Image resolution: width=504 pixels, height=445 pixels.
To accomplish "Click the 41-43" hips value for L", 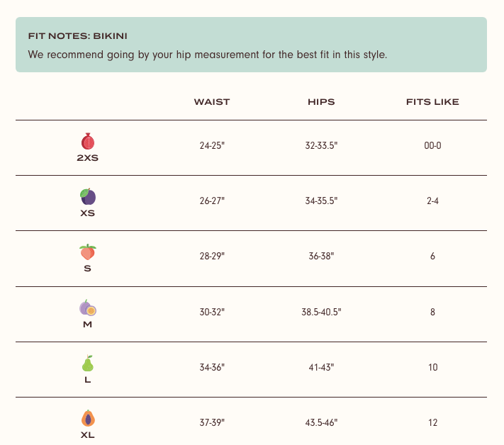I will (321, 367).
